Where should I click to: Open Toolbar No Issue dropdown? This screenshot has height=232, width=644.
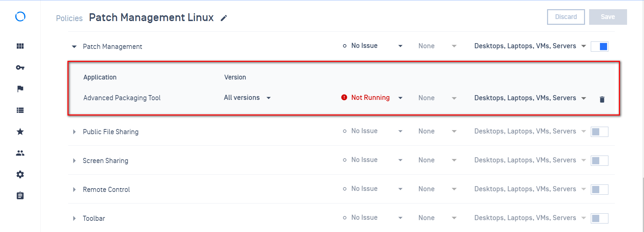click(373, 218)
